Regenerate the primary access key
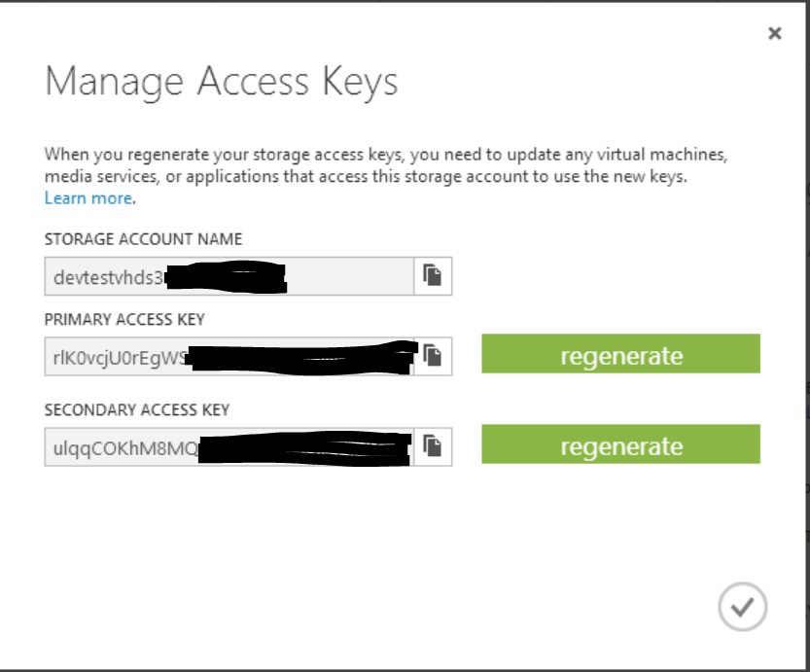 (x=621, y=354)
